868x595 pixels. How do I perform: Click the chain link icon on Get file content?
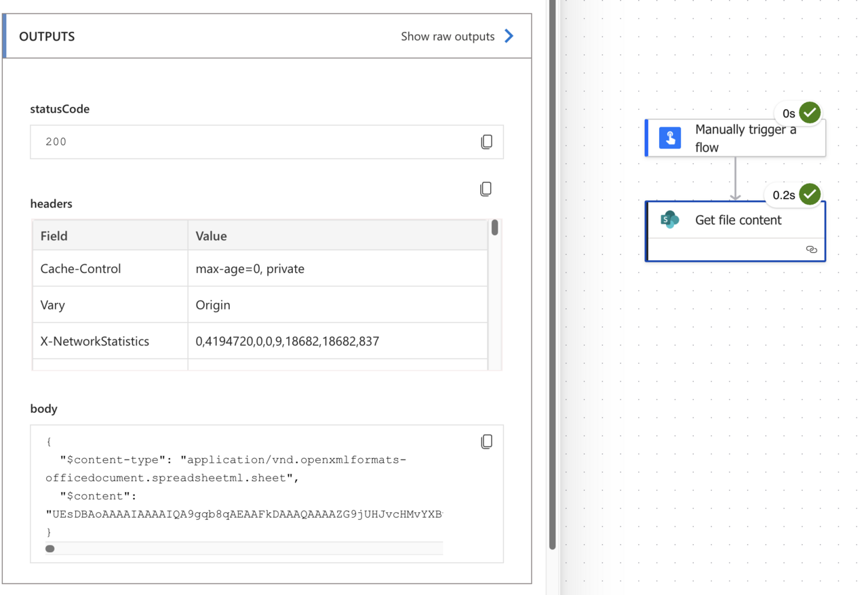(x=812, y=249)
